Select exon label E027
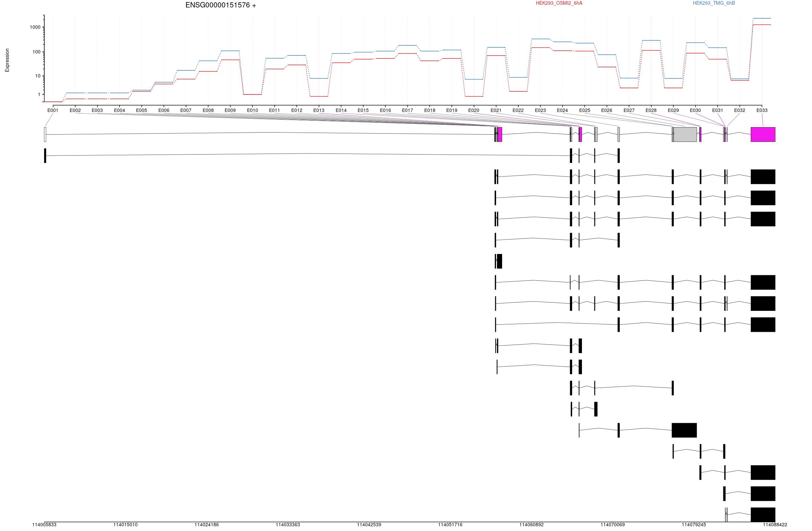Screen dimensions: 812x531 629,110
